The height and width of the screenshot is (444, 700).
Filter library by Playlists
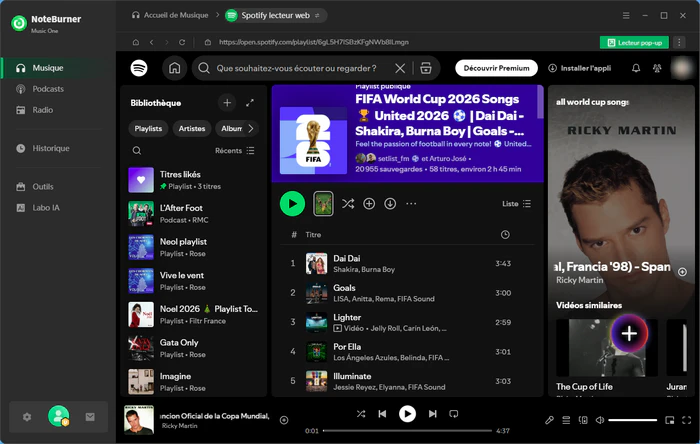[148, 129]
